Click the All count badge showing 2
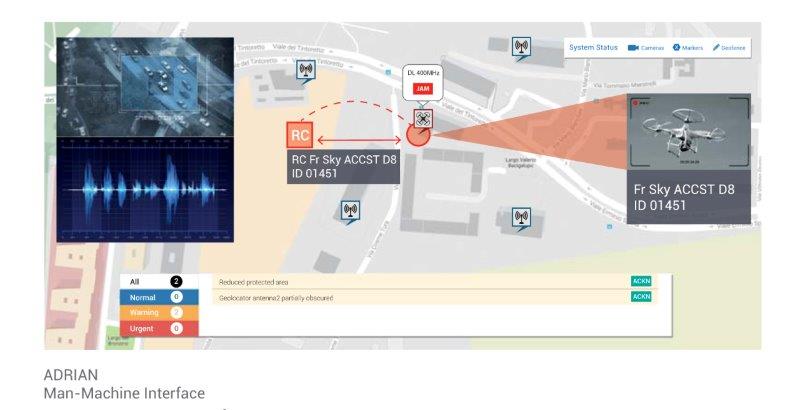 [176, 281]
